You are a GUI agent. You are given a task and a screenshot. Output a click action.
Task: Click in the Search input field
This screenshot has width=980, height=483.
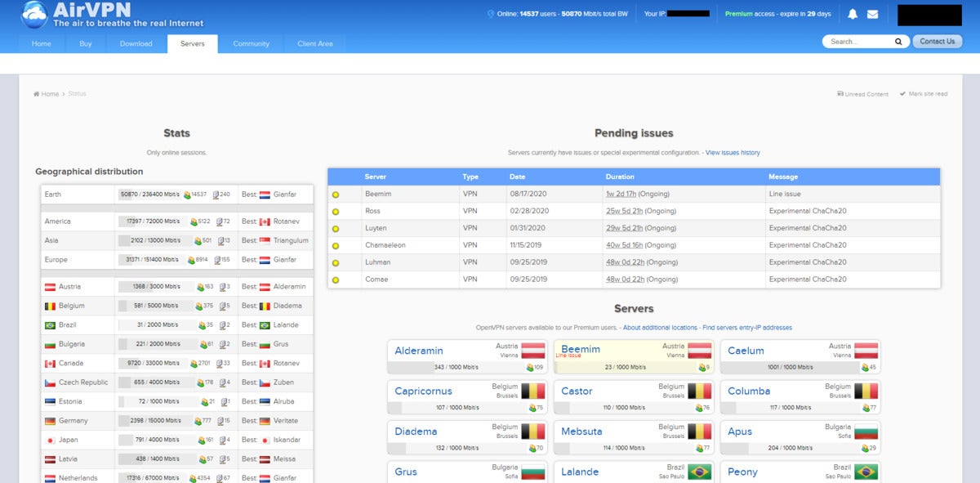coord(859,41)
